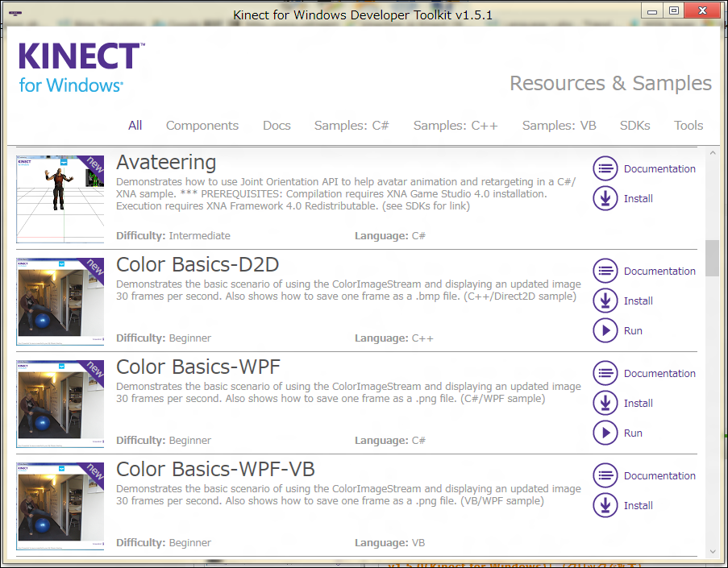This screenshot has width=728, height=568.
Task: Open Documentation icon for Avateering
Action: pos(605,168)
